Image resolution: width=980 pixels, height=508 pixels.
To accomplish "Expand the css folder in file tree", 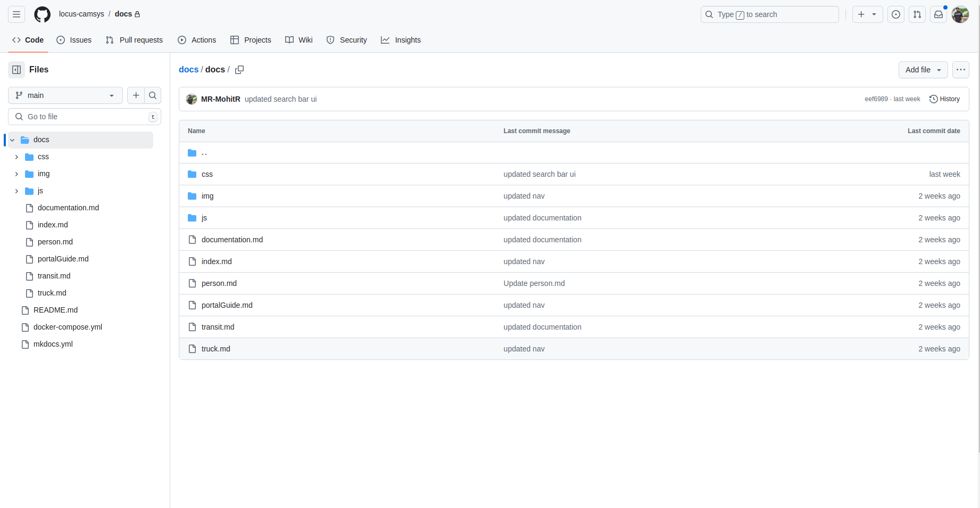I will coord(16,157).
